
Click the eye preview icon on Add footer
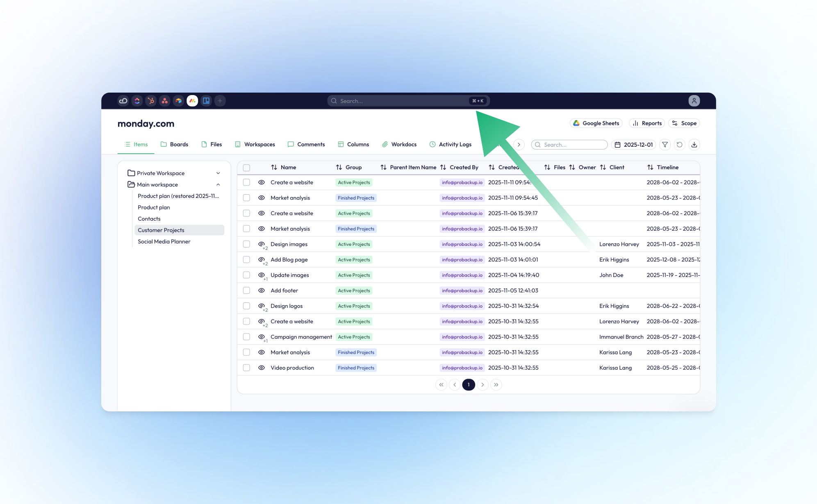click(x=261, y=290)
